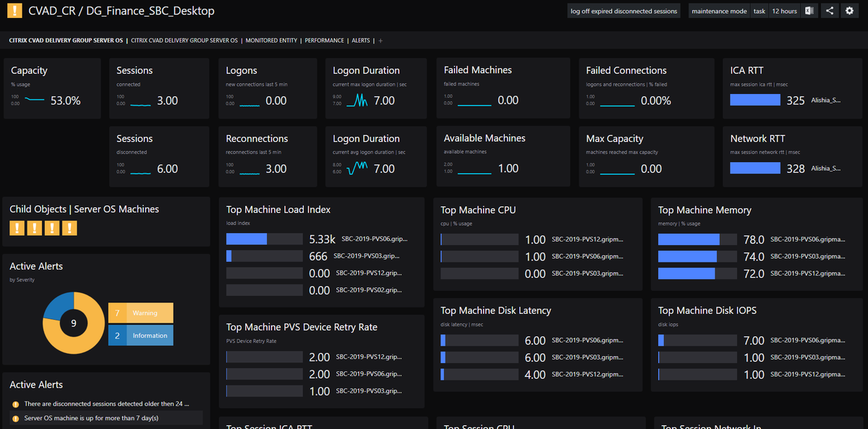Click disconnected Sessions 6.00 value
The image size is (868, 429).
click(167, 169)
